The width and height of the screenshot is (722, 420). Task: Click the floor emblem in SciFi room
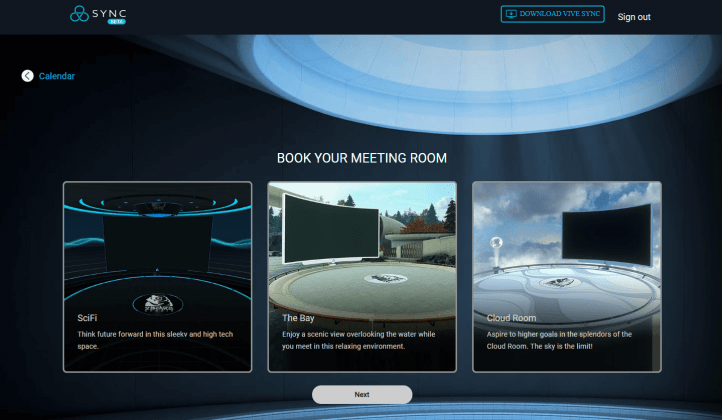pyautogui.click(x=157, y=303)
